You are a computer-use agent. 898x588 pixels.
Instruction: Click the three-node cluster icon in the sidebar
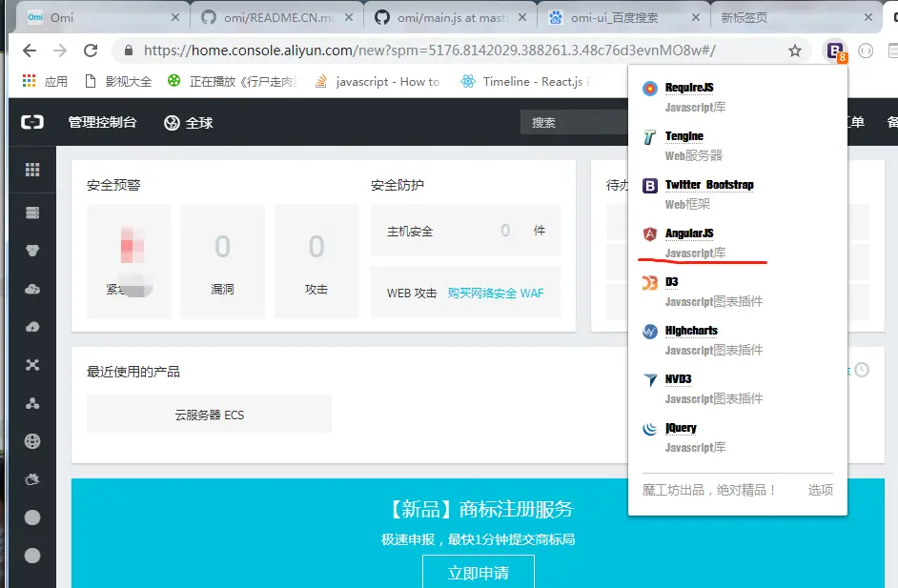click(32, 403)
